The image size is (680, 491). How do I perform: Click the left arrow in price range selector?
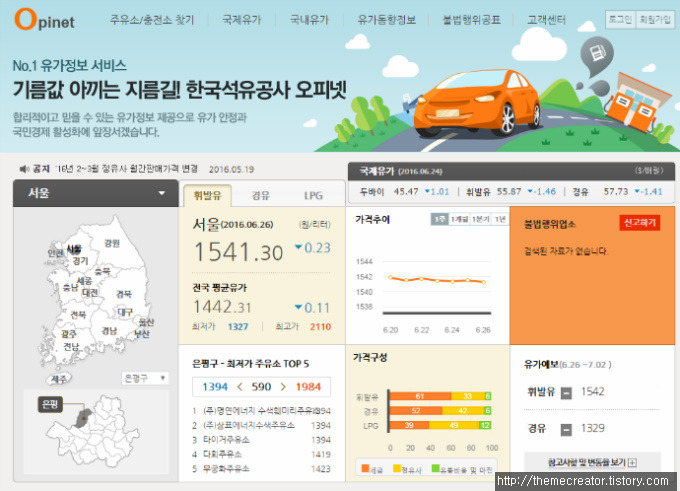(239, 387)
